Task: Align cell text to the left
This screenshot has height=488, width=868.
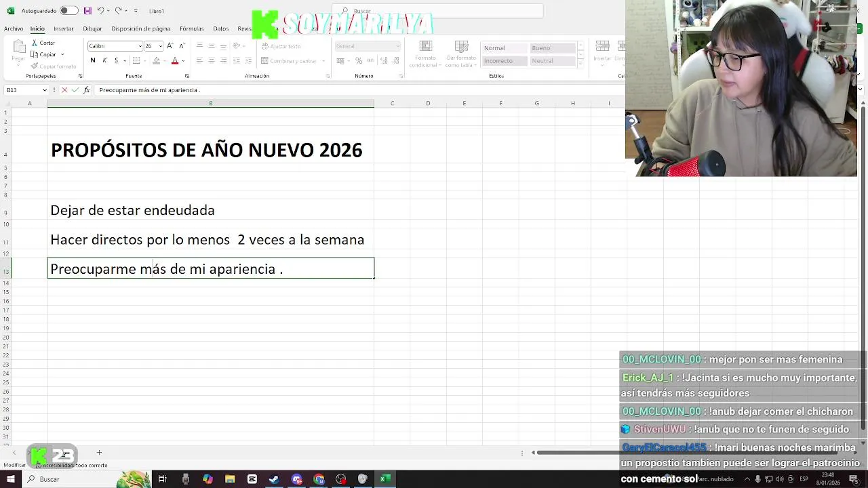Action: tap(199, 61)
